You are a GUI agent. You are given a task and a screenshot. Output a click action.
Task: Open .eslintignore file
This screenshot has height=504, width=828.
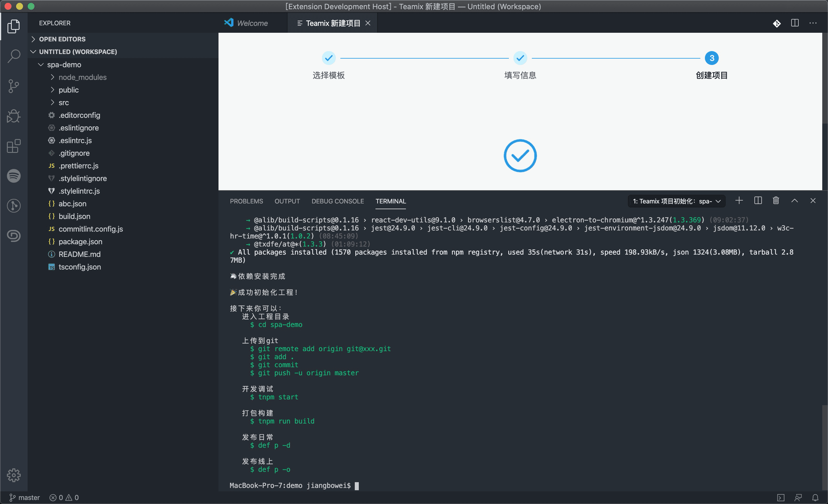pos(123,128)
